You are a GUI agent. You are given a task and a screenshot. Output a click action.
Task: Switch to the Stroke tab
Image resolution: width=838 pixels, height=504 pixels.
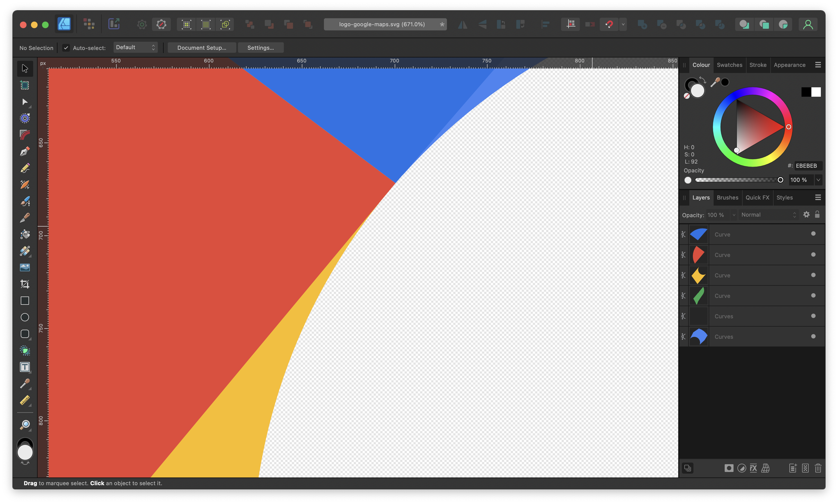758,65
